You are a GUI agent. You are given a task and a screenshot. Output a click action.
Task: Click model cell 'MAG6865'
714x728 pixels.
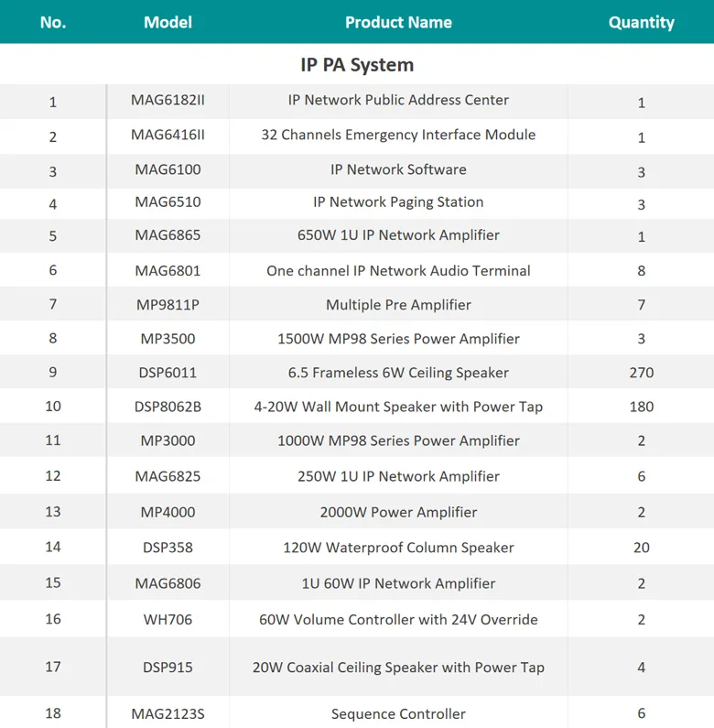[168, 235]
